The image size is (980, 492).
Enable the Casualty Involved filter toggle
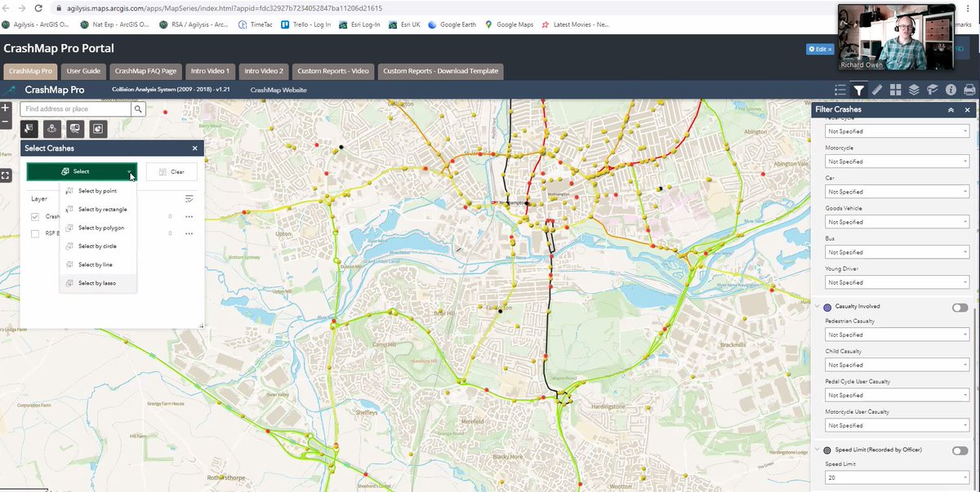click(x=960, y=308)
